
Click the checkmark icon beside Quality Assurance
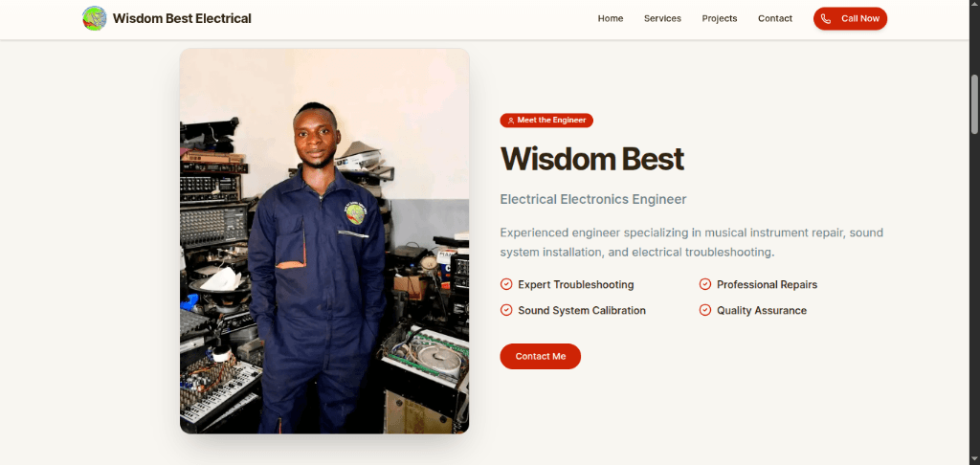tap(705, 310)
